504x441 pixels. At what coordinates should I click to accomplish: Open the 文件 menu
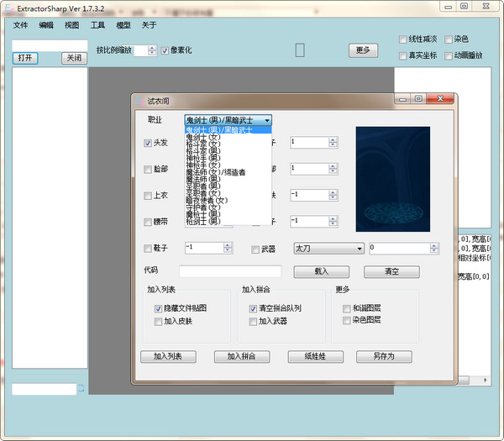point(20,25)
